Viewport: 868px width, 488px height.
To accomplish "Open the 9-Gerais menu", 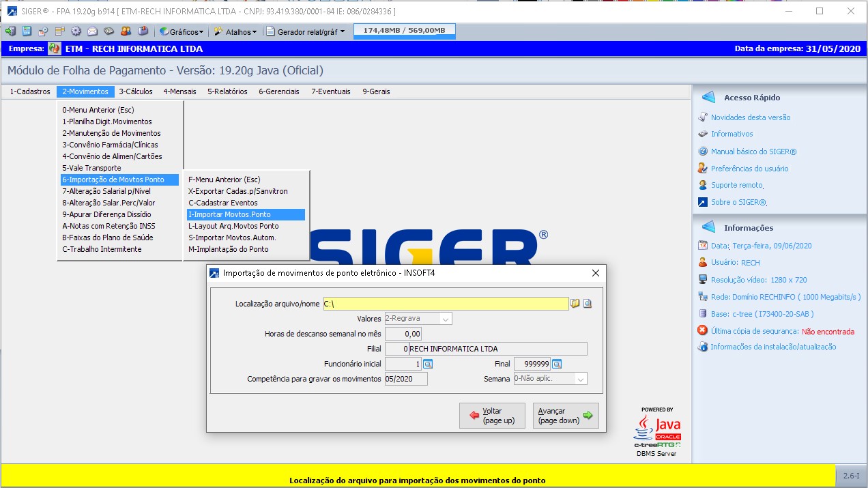I will 376,91.
